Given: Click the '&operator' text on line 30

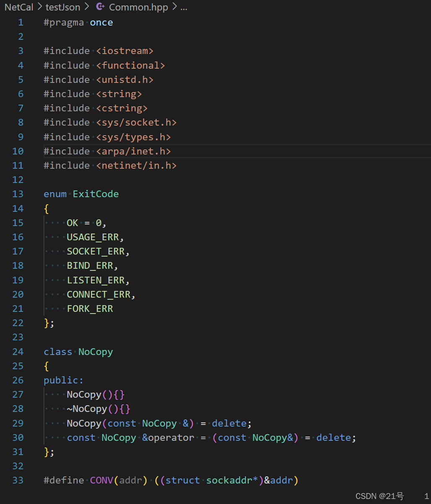Looking at the screenshot, I should coord(168,437).
